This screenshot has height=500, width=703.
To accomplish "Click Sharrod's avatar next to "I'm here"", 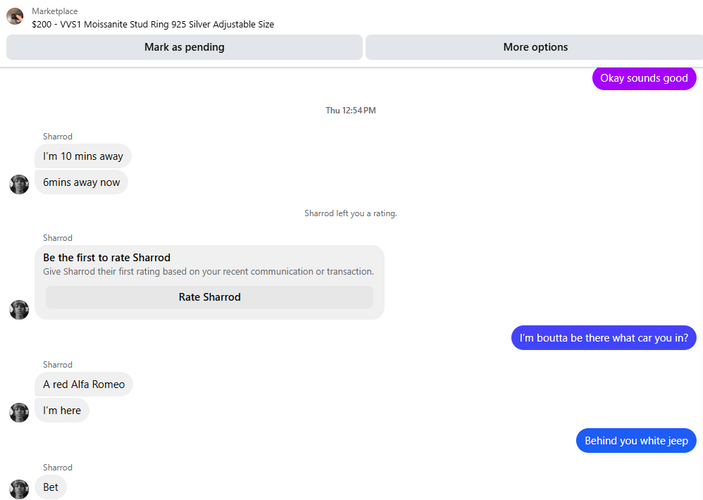I will (x=19, y=412).
